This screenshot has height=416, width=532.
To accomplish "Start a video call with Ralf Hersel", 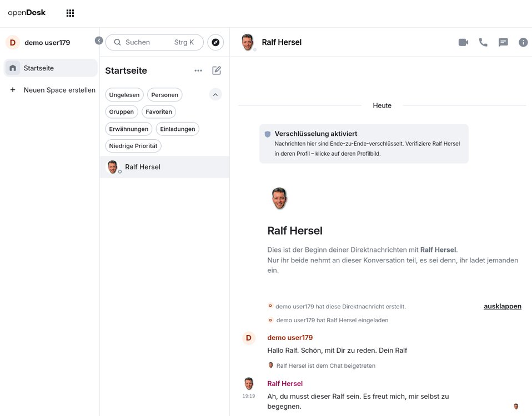I will coord(463,42).
